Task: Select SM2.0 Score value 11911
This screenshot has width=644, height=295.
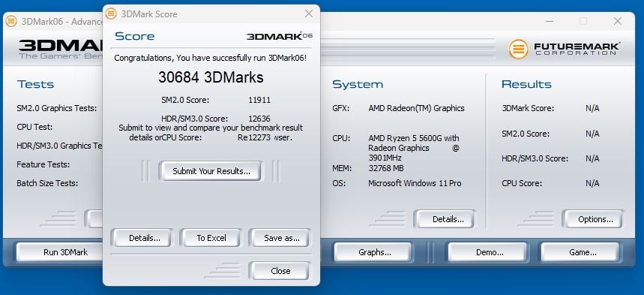Action: 259,100
